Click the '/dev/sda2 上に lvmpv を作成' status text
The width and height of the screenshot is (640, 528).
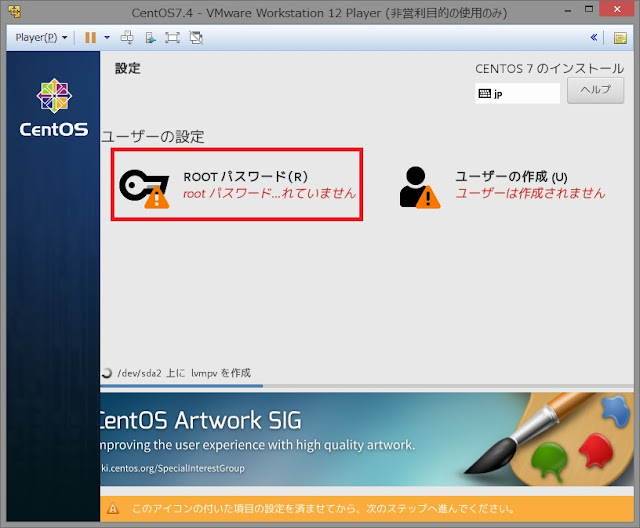click(x=184, y=373)
